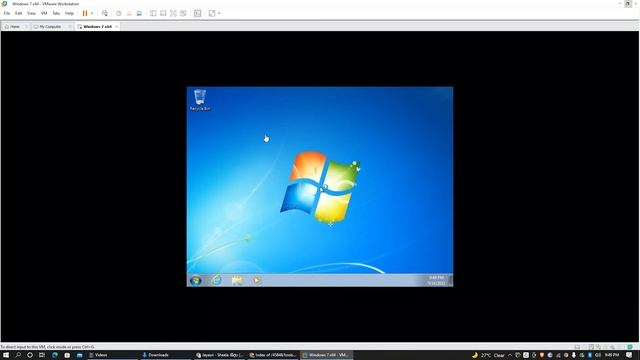The width and height of the screenshot is (640, 360).
Task: Open the VM menu
Action: click(44, 13)
